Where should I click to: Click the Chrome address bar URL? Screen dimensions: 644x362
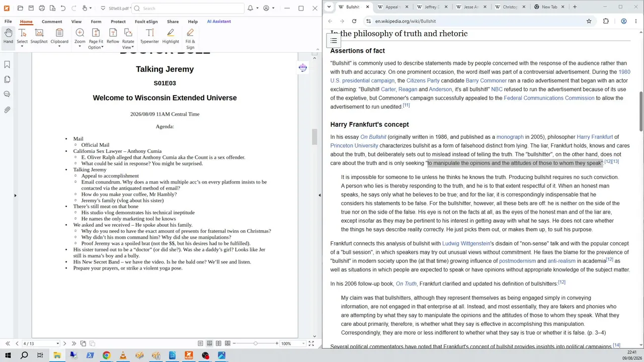click(406, 21)
